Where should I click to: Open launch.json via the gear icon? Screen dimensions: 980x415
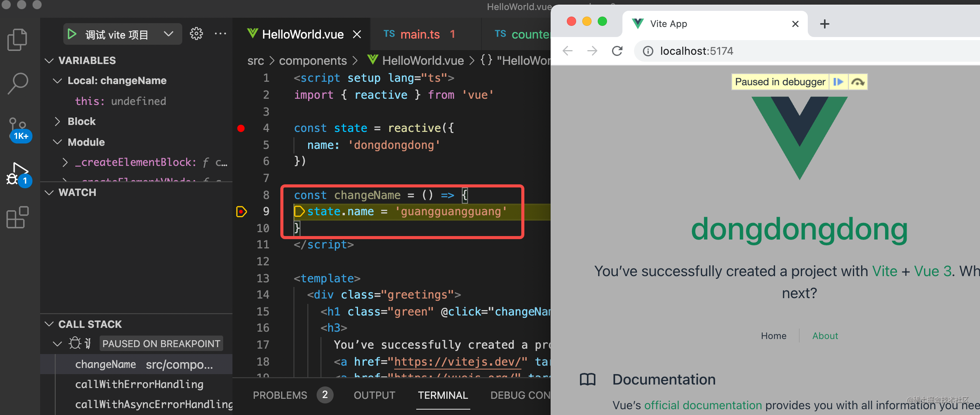click(x=196, y=34)
